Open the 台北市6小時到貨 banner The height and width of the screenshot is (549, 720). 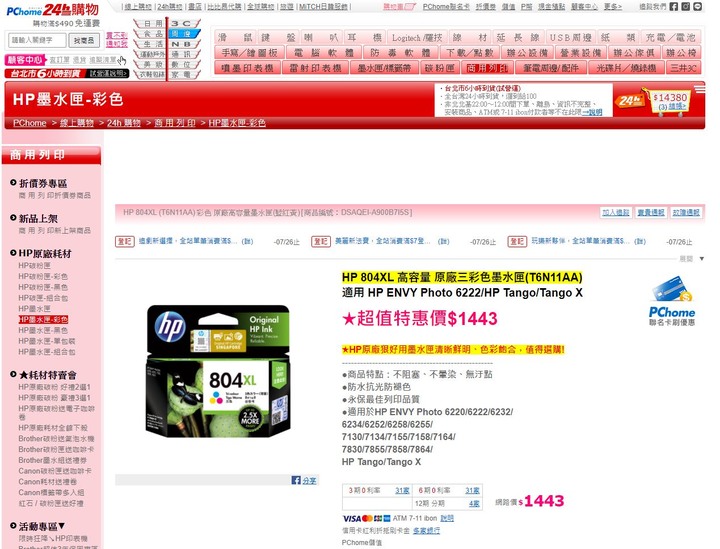pyautogui.click(x=67, y=73)
